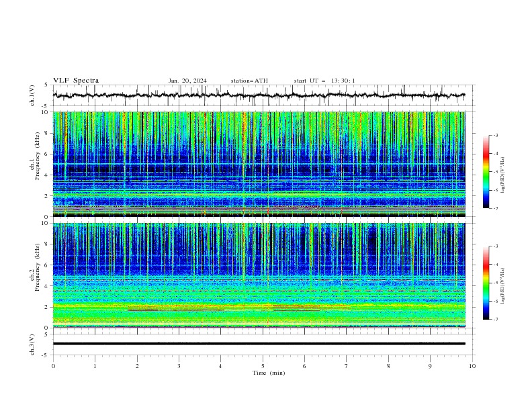This screenshot has width=532, height=411.
Task: Select the ch.2 "Frequency (kHz)" axis label
Action: click(x=38, y=267)
